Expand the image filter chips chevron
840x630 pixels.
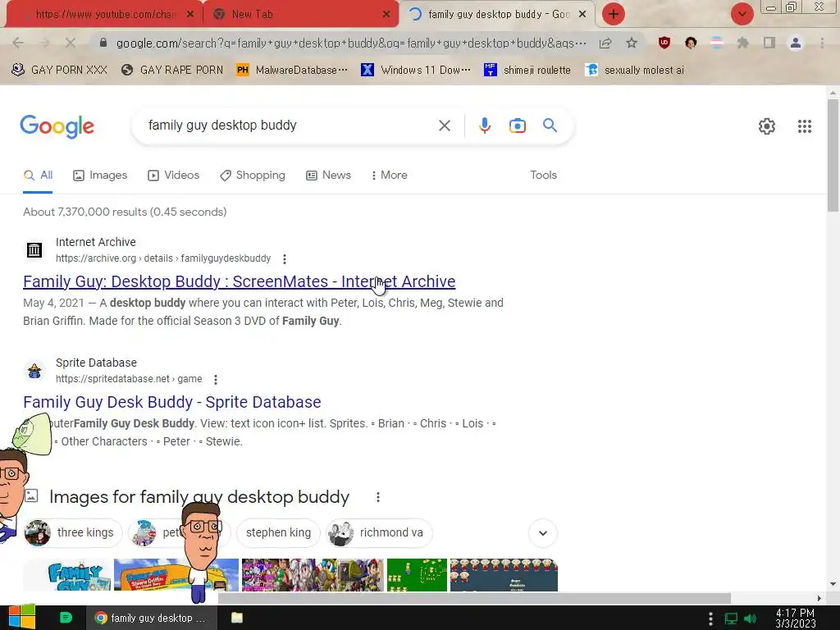(x=543, y=533)
